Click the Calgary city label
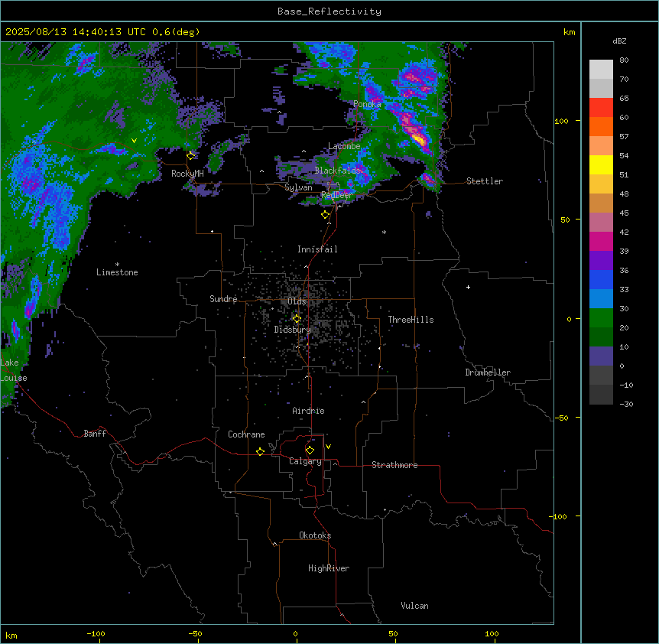The height and width of the screenshot is (644, 659). tap(305, 461)
